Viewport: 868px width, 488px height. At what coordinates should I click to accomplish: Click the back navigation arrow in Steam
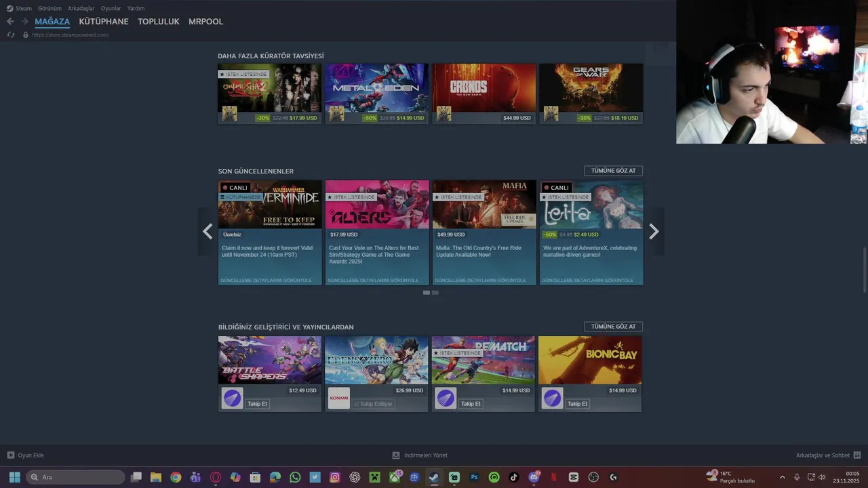pos(10,22)
